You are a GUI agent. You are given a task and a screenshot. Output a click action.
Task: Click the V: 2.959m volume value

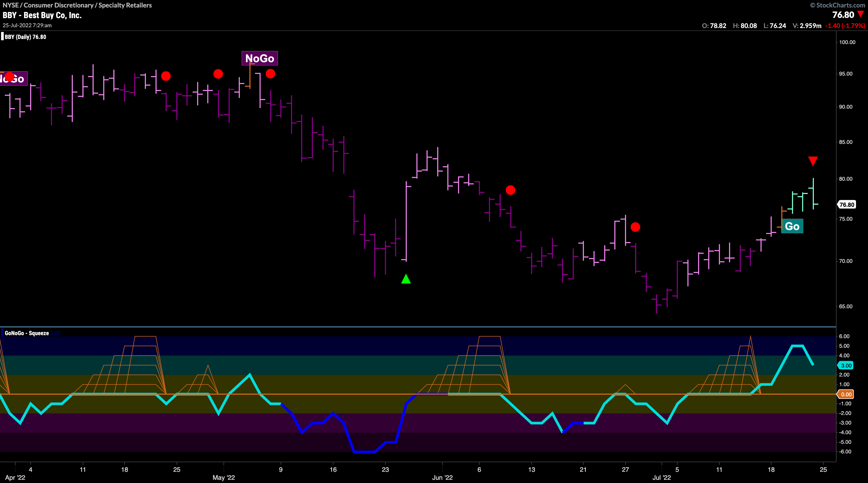pyautogui.click(x=807, y=26)
